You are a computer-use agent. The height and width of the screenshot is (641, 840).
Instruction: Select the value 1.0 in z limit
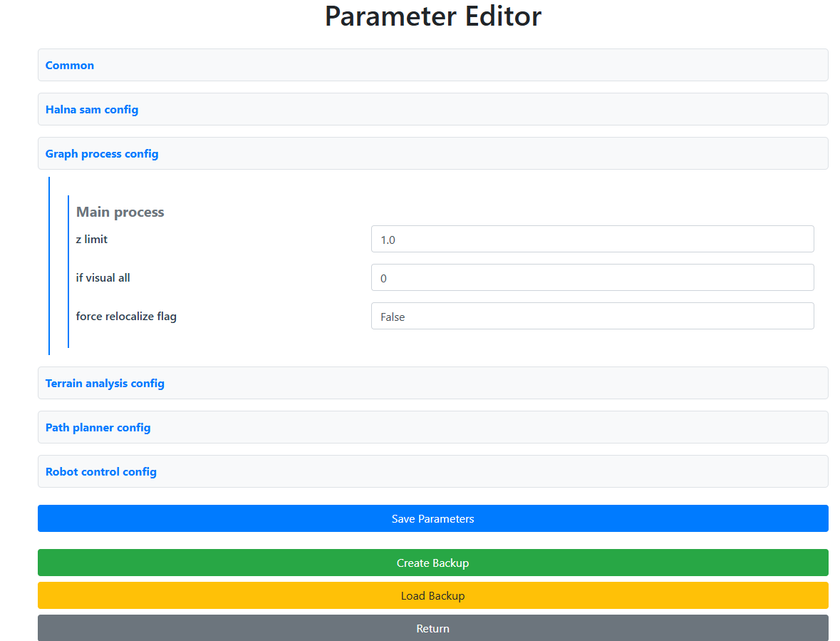click(x=388, y=240)
